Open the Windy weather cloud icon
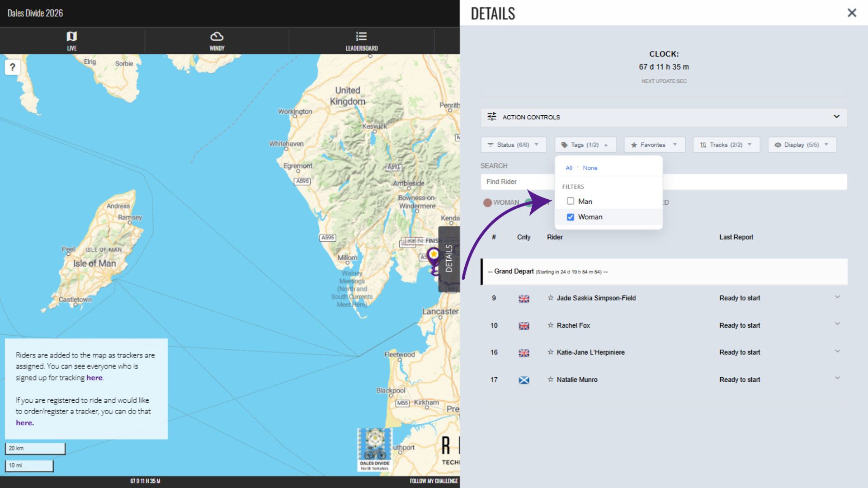 pyautogui.click(x=217, y=36)
